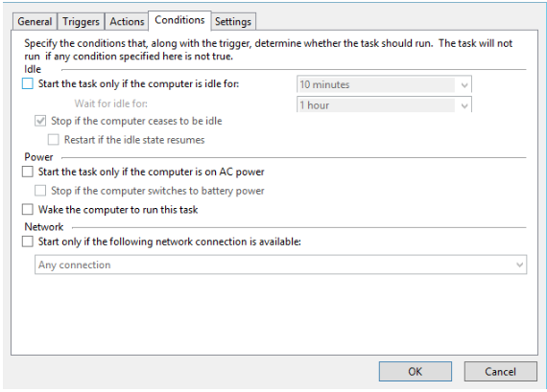Screen dimensions: 547x392
Task: Expand the 1 hour wait for idle dropdown
Action: click(x=384, y=104)
